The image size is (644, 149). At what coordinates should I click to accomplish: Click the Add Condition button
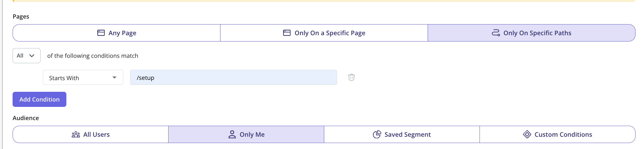[39, 99]
